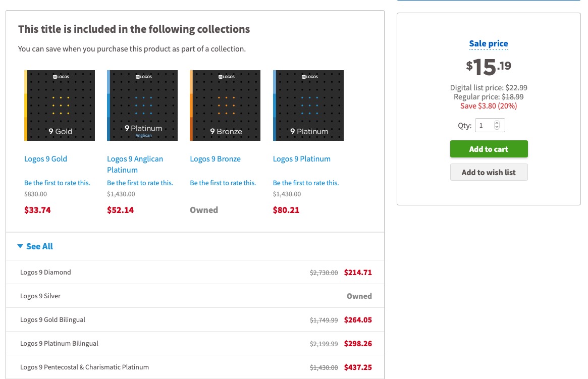Click the struck-through $830.00 price under Gold
The width and height of the screenshot is (588, 379).
pos(36,194)
